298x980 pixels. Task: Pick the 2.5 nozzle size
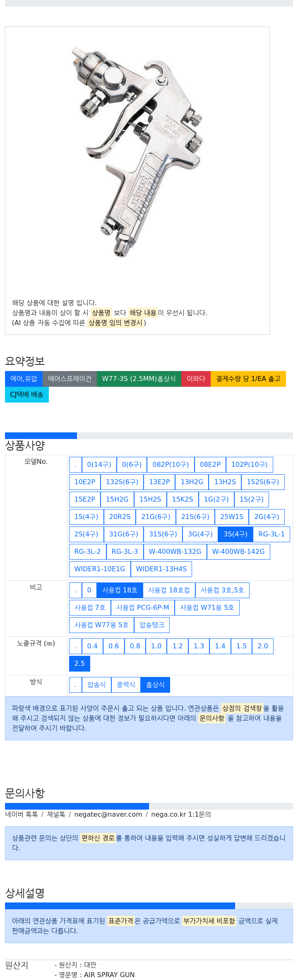pos(79,663)
